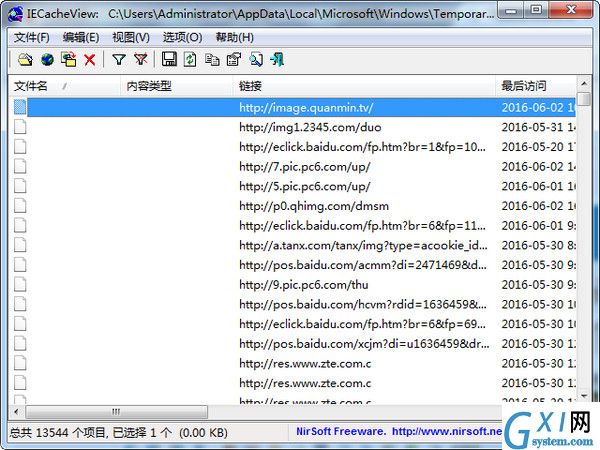Apply the filter funnel icon
This screenshot has width=600, height=450.
point(119,60)
